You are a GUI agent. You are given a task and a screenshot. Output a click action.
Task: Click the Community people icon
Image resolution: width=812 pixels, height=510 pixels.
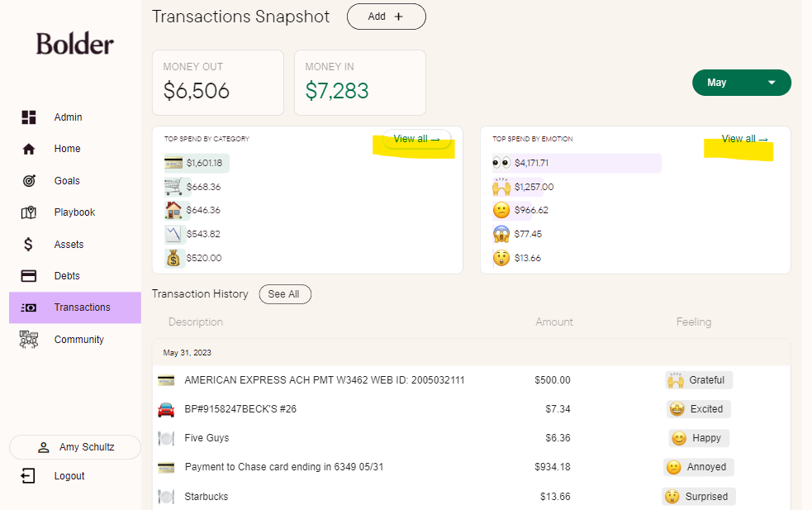[x=29, y=340]
